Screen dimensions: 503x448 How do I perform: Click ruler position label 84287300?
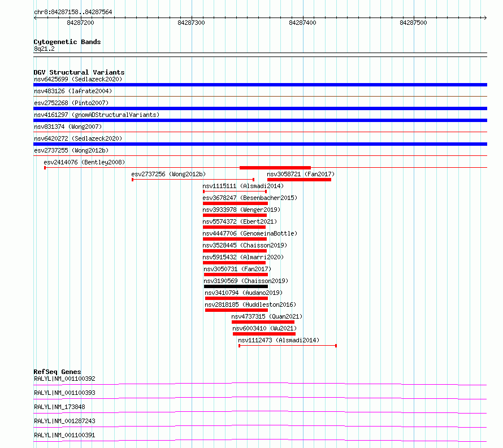[191, 23]
